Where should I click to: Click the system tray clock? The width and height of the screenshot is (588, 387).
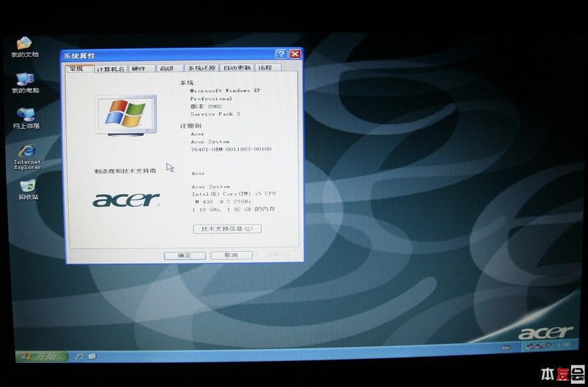[564, 345]
